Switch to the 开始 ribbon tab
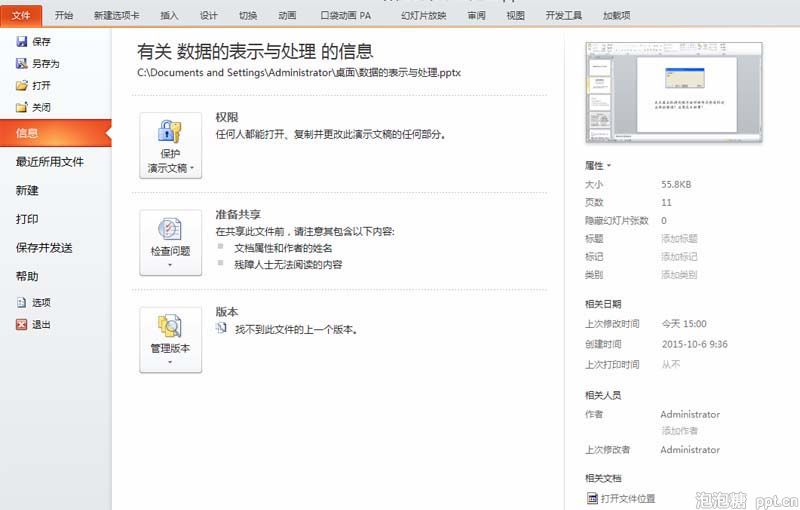Viewport: 800px width, 510px height. 64,15
